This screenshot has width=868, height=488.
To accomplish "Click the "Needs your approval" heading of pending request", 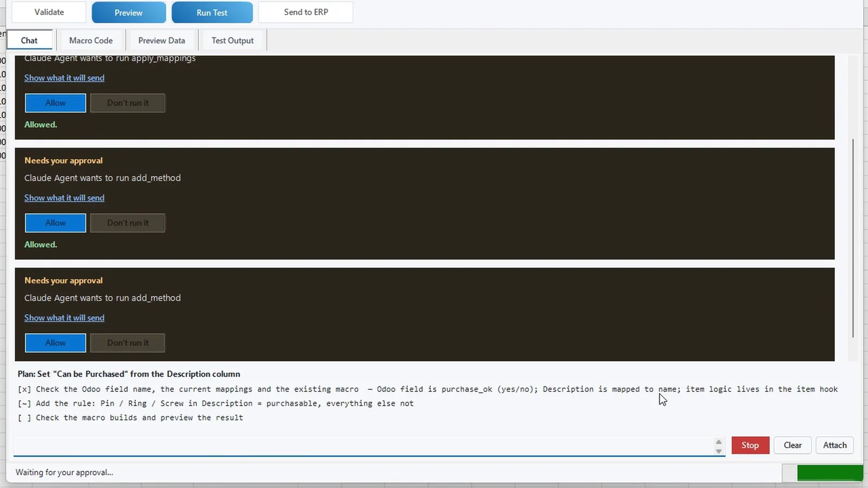I will point(63,280).
